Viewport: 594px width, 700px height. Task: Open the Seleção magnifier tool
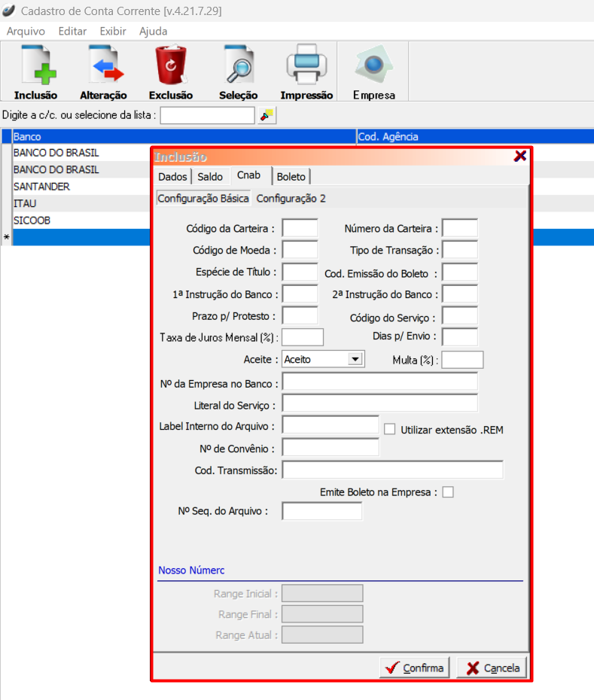[239, 65]
